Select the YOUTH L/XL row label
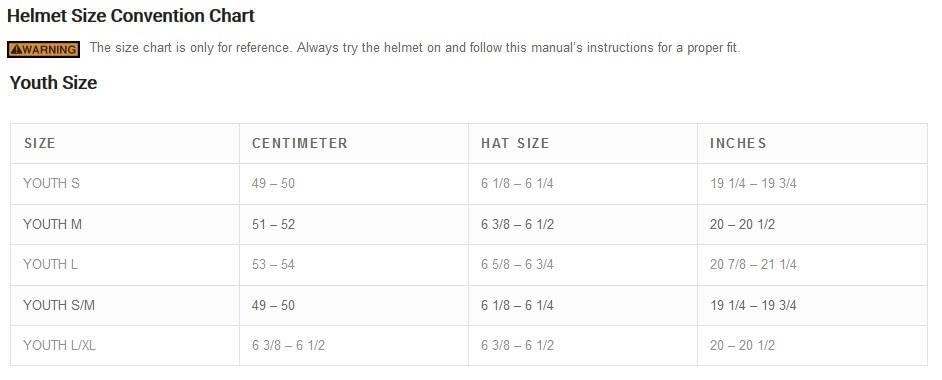The height and width of the screenshot is (380, 942). 59,346
